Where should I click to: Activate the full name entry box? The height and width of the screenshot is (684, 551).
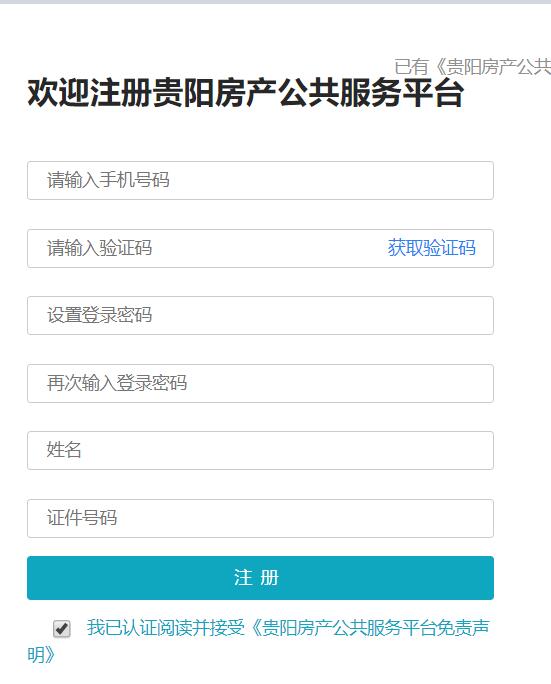click(x=260, y=451)
